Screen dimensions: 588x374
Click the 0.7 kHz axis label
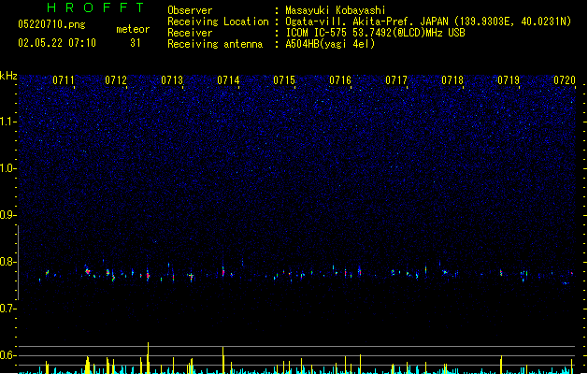pyautogui.click(x=7, y=309)
